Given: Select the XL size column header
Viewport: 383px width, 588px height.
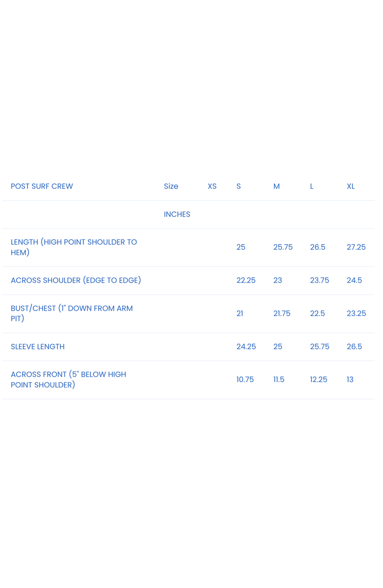Looking at the screenshot, I should pos(351,186).
